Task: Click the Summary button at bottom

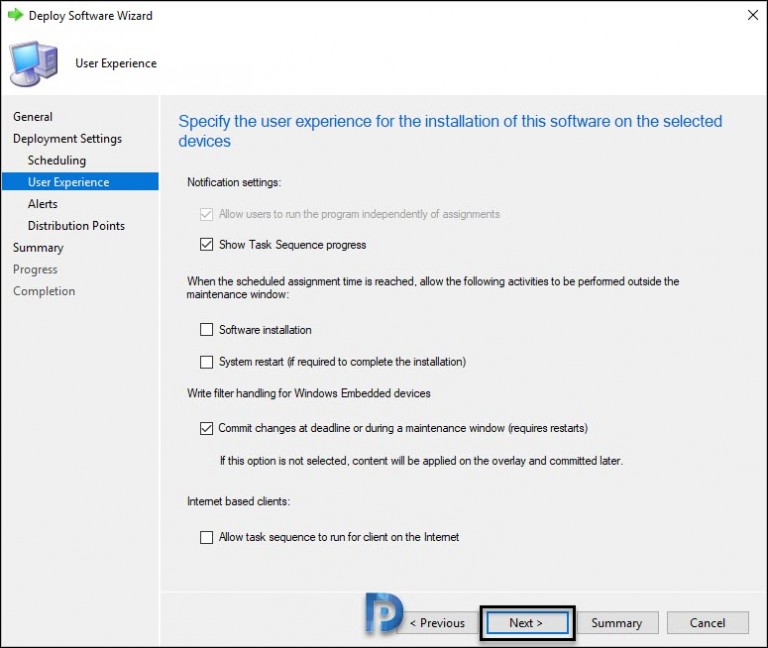Action: (x=617, y=623)
